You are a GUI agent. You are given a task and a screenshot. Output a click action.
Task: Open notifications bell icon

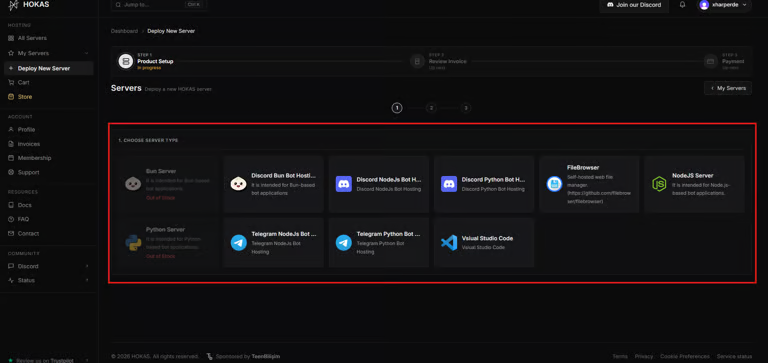[x=682, y=5]
